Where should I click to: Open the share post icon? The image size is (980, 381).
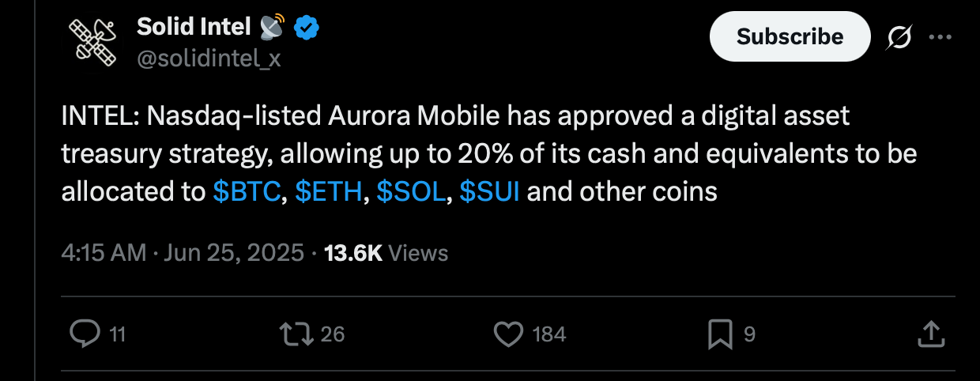[930, 334]
